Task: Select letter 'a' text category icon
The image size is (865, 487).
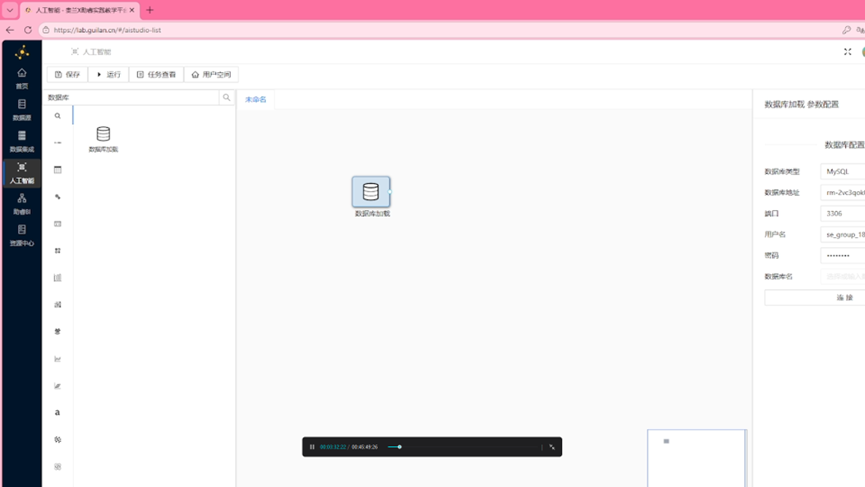Action: point(57,413)
